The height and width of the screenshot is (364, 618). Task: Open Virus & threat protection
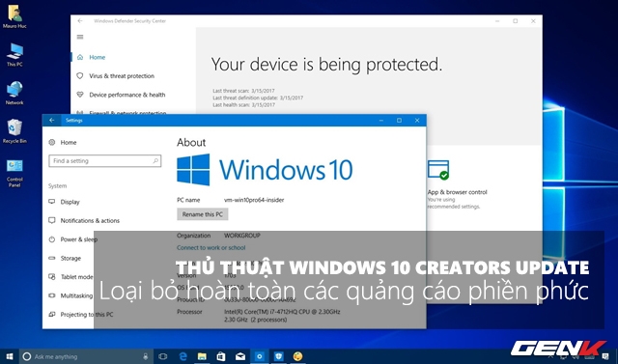pyautogui.click(x=122, y=76)
